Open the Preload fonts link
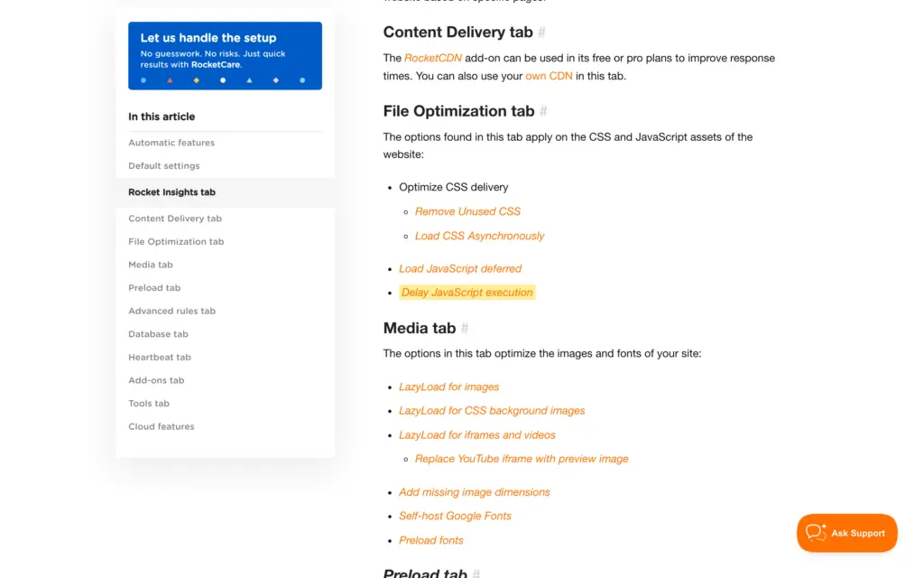Image resolution: width=924 pixels, height=578 pixels. point(431,540)
